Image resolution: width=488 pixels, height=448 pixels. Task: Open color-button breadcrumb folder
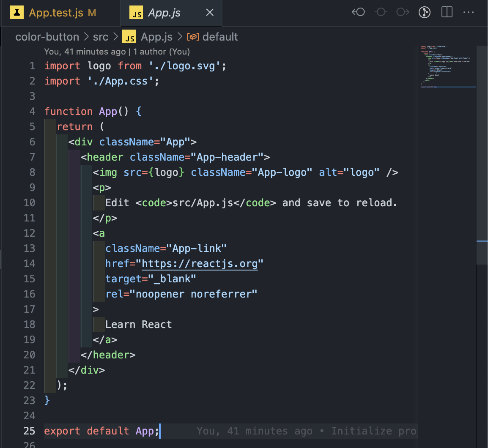[47, 37]
